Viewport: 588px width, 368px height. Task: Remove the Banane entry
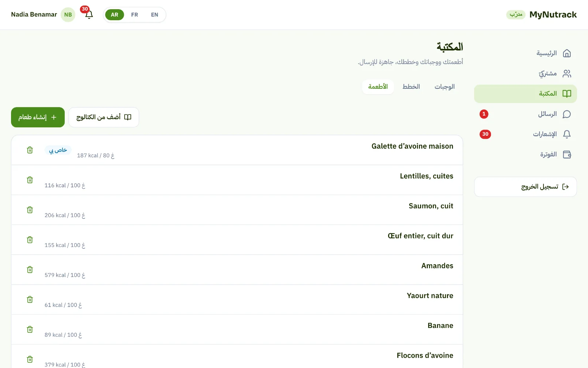[x=30, y=329]
